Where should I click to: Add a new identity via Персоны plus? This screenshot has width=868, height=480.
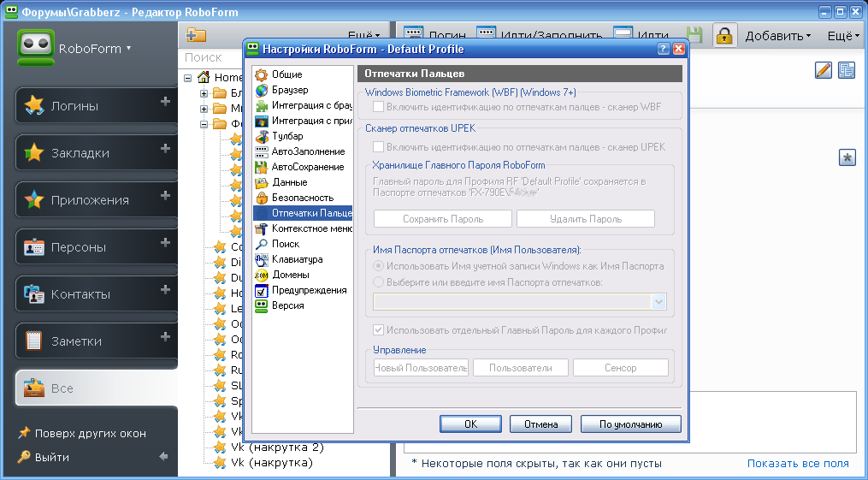point(165,242)
